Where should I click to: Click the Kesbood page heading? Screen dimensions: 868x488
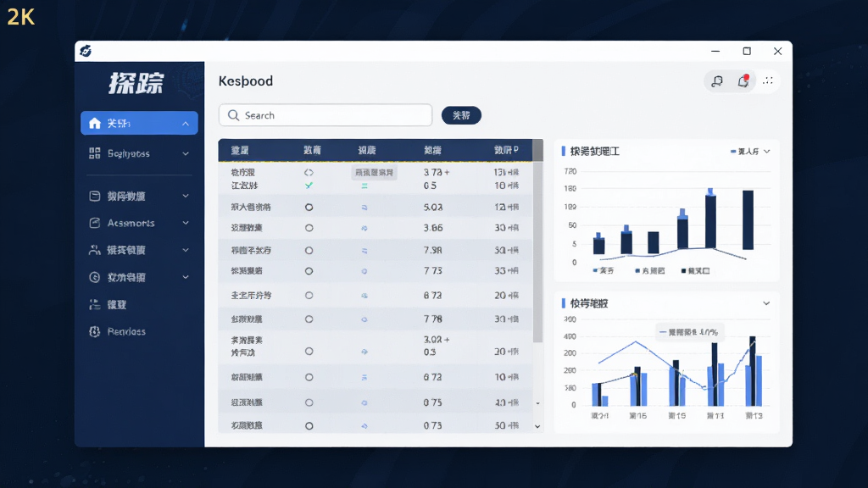point(246,81)
